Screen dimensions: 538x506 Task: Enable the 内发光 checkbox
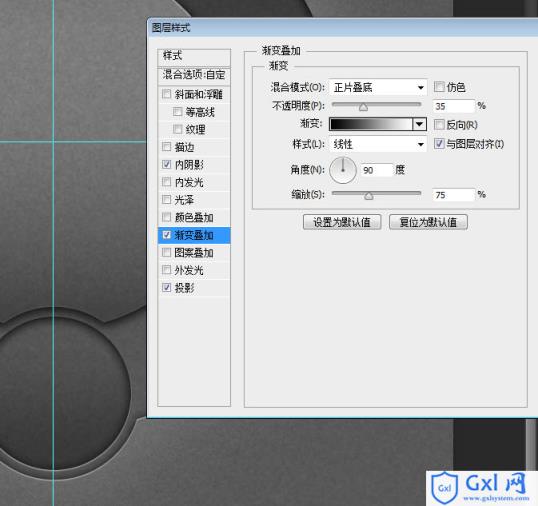click(x=166, y=182)
